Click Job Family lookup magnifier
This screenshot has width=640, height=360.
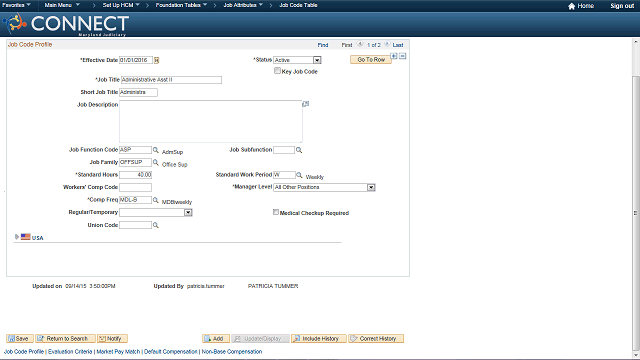[156, 162]
